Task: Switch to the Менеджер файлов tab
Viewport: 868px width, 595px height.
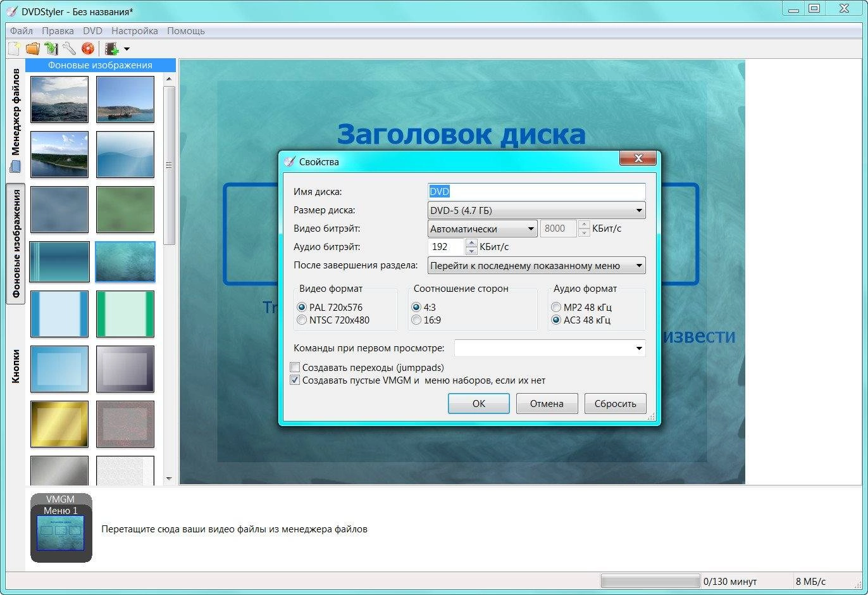Action: [15, 120]
